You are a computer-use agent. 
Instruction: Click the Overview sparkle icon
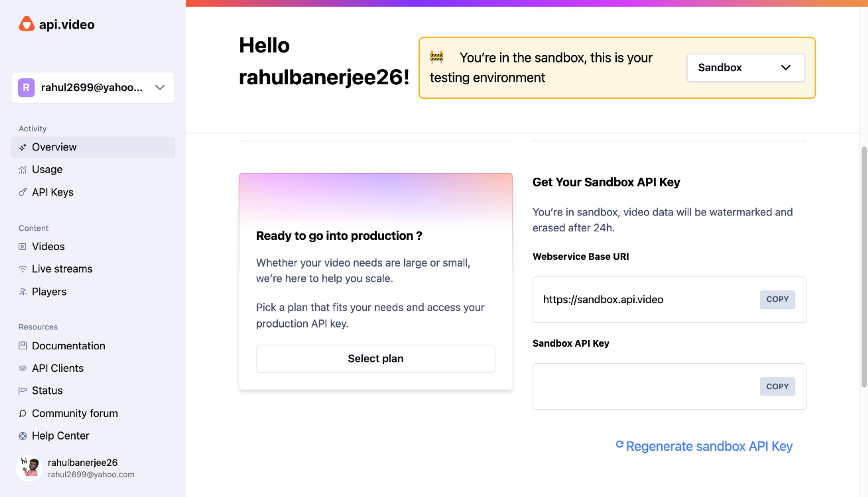[x=23, y=148]
